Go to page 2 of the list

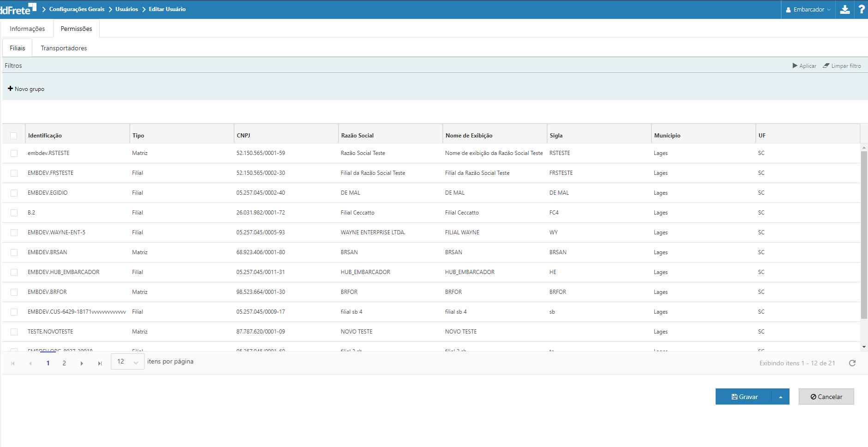pos(64,364)
